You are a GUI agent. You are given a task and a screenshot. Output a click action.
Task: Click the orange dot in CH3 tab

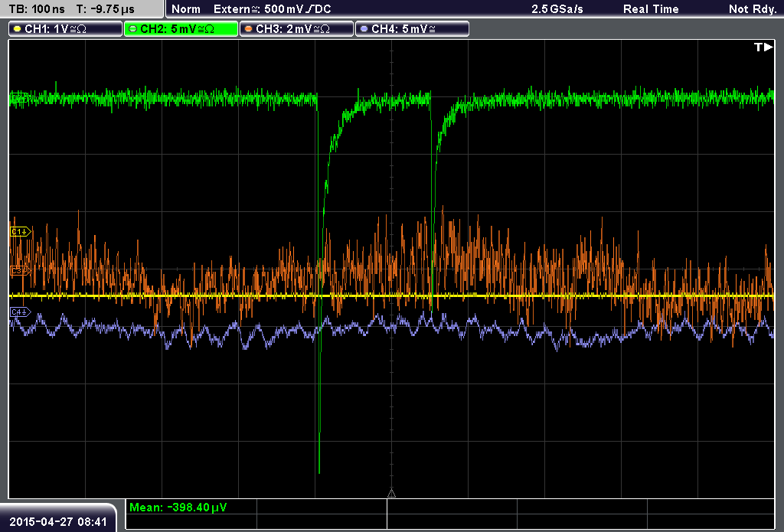[248, 29]
